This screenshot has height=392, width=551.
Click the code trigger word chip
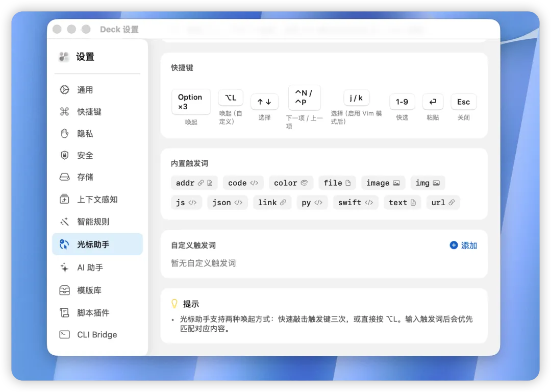click(x=243, y=183)
